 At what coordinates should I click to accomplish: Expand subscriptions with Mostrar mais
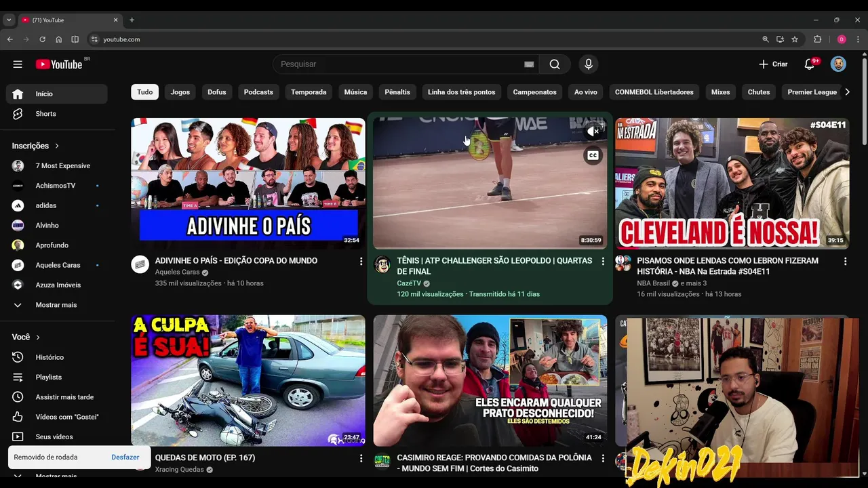[57, 305]
